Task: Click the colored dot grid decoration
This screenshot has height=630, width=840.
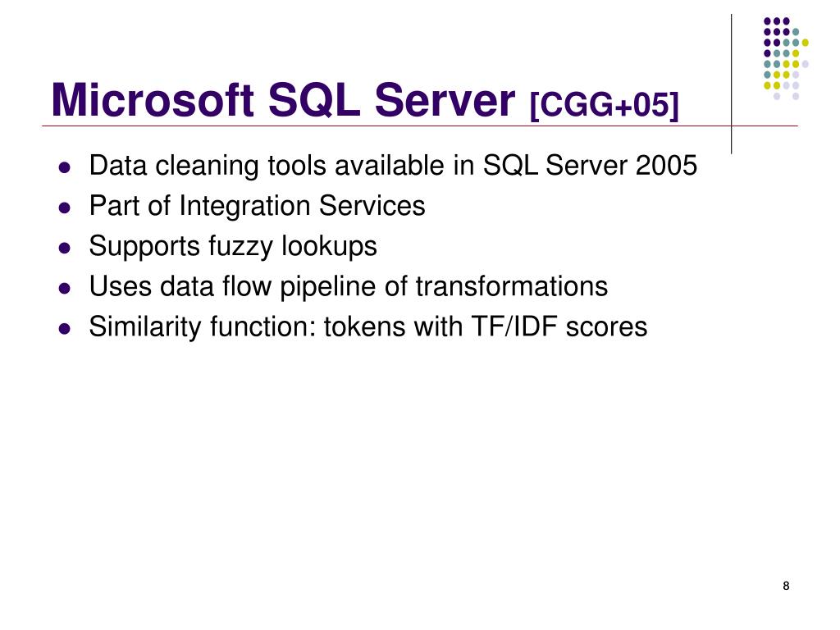Action: pyautogui.click(x=785, y=58)
